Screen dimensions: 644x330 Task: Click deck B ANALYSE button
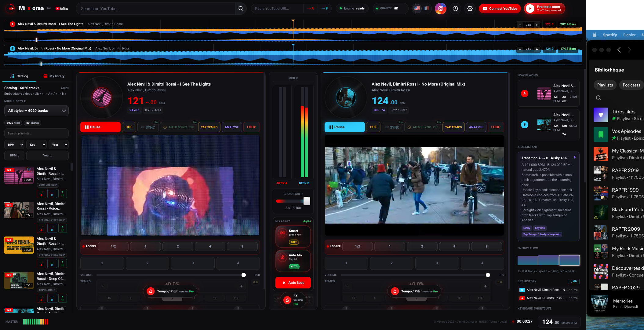tap(476, 127)
